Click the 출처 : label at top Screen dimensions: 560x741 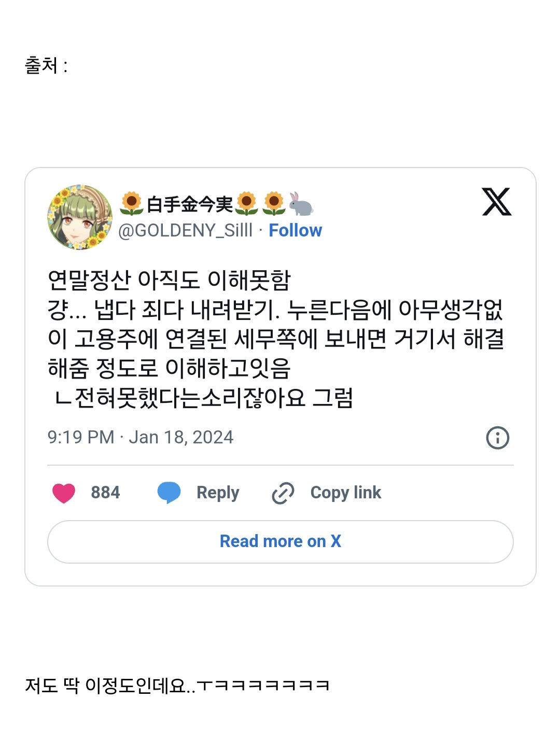click(x=46, y=66)
